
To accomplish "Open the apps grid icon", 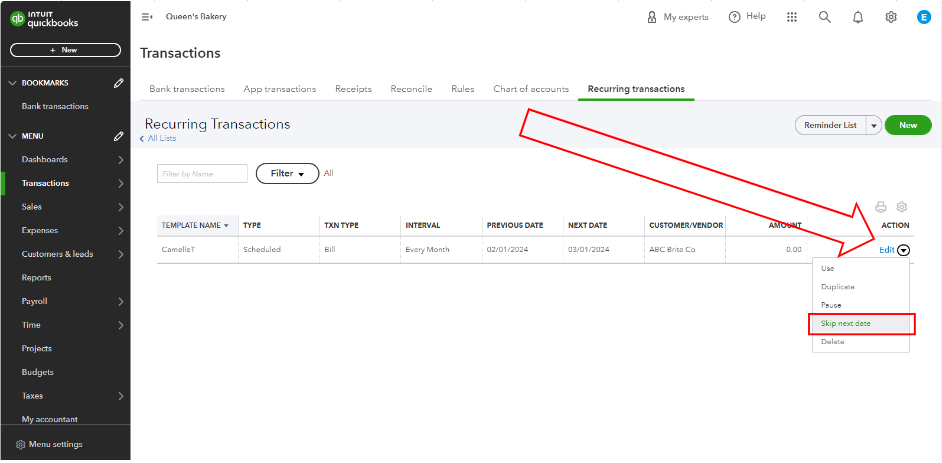I will click(x=792, y=17).
